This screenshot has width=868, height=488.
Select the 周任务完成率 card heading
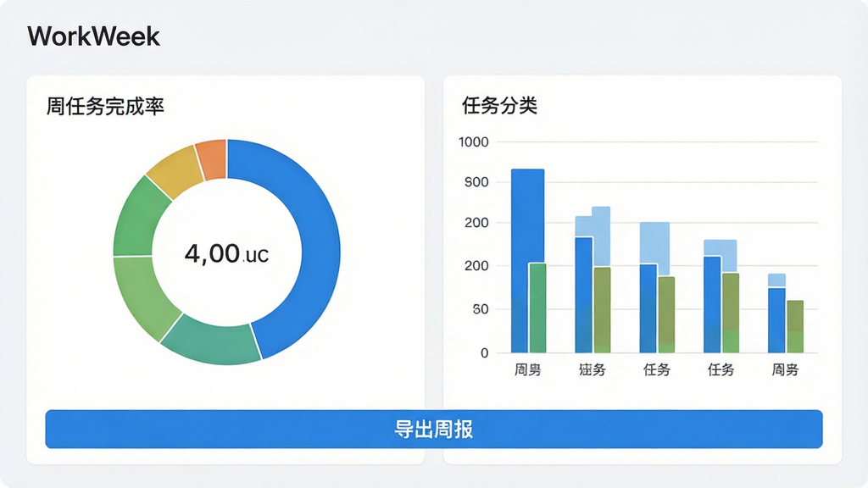105,106
